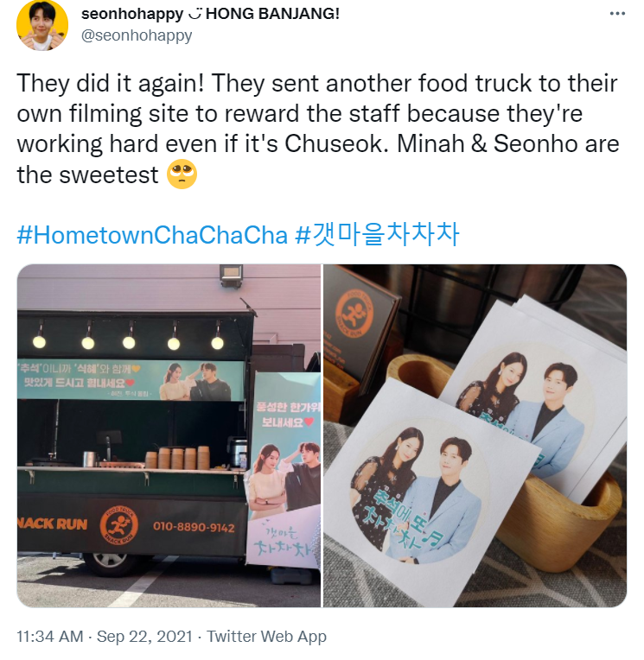Click the tweet text about Chuseok
Viewport: 644px width, 660px height.
pos(318,129)
